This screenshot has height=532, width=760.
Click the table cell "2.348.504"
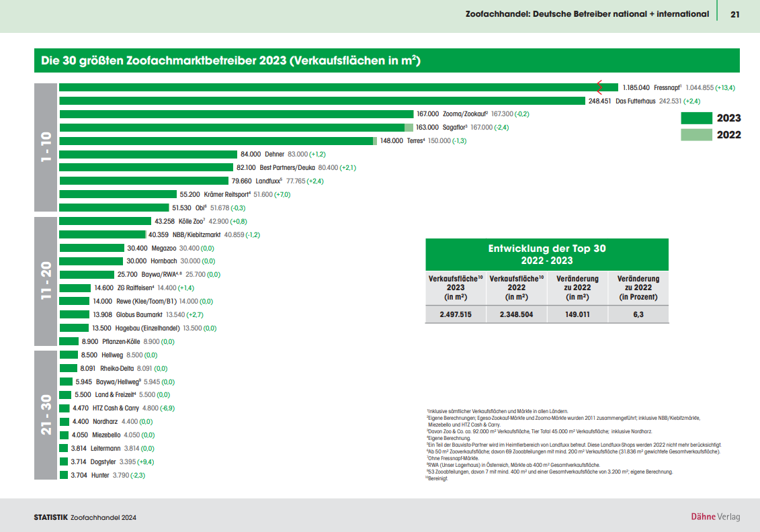click(x=516, y=314)
